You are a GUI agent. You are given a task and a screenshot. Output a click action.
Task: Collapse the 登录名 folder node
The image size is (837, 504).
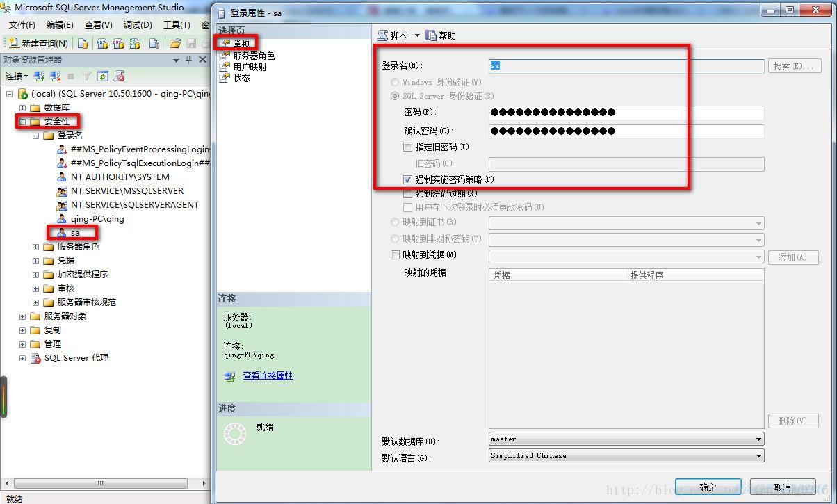click(x=36, y=136)
